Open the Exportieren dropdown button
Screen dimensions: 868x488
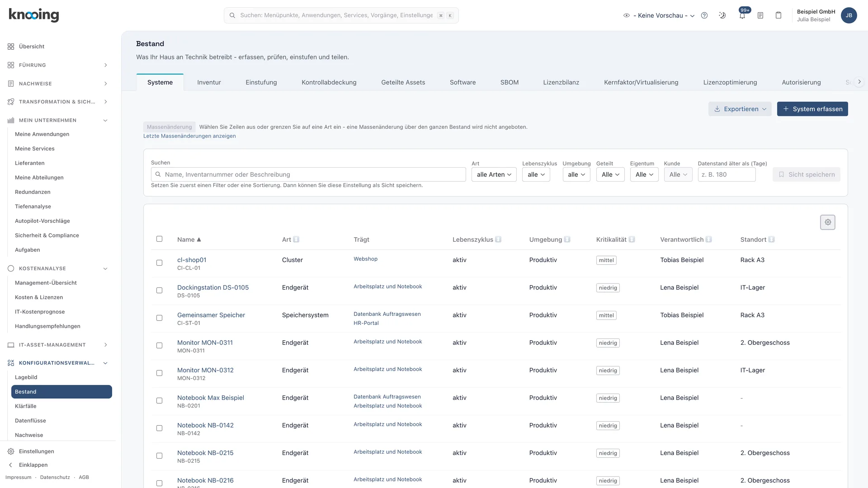[x=740, y=109]
